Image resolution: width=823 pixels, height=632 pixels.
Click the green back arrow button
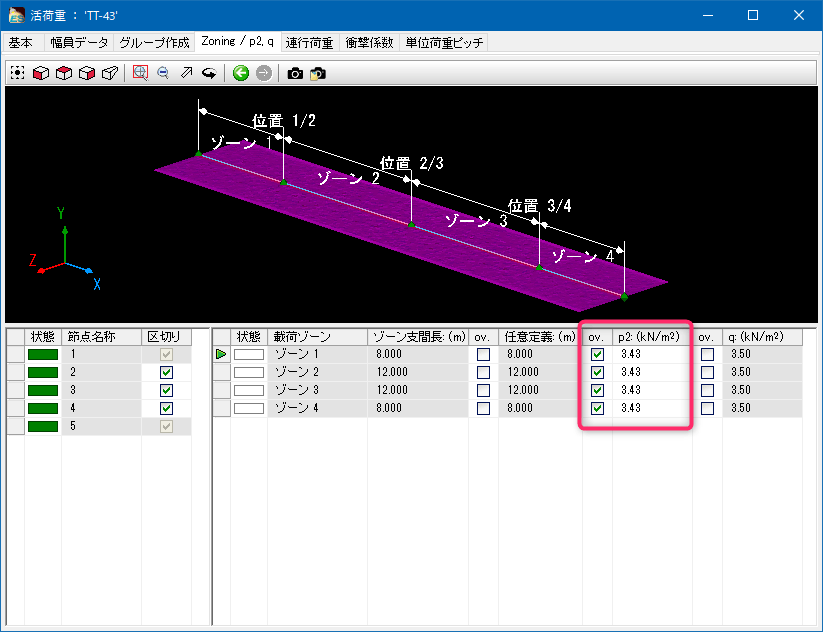tap(240, 73)
